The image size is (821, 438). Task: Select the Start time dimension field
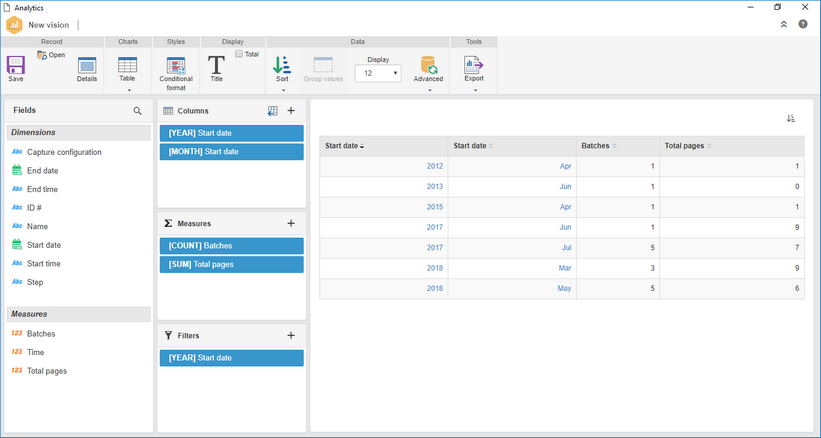click(x=43, y=264)
